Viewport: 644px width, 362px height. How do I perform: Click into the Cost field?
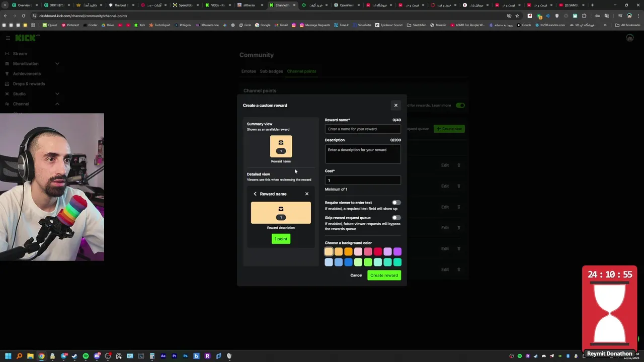tap(363, 180)
